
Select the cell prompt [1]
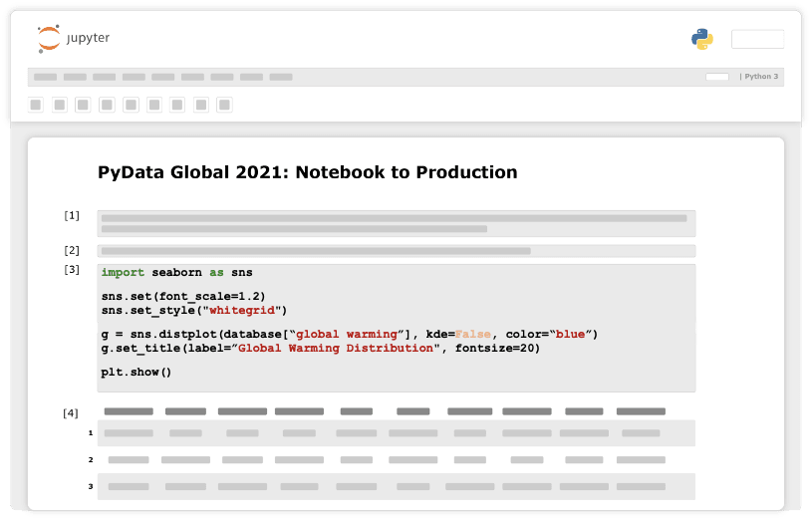point(72,215)
